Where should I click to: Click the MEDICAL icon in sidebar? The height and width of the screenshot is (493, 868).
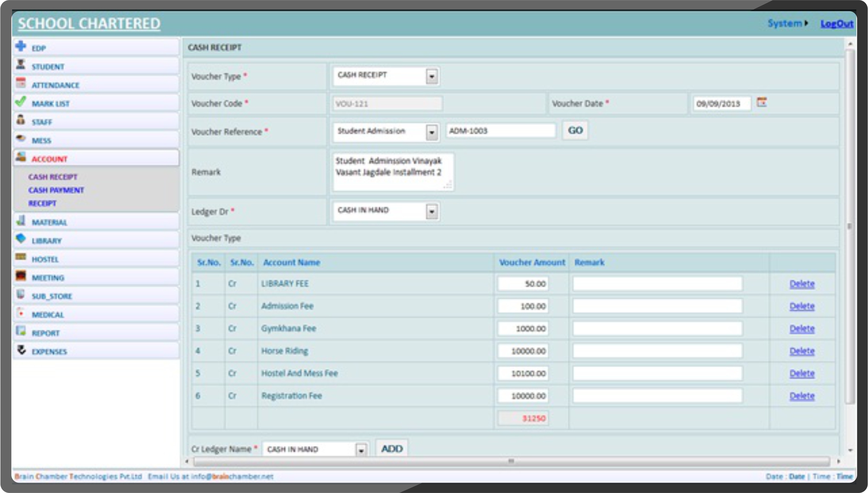pos(20,313)
